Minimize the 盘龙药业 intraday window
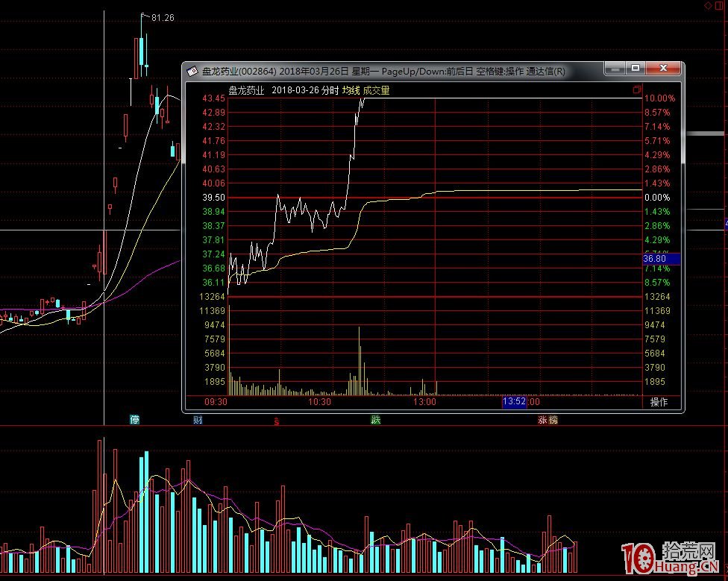This screenshot has height=581, width=728. 615,69
